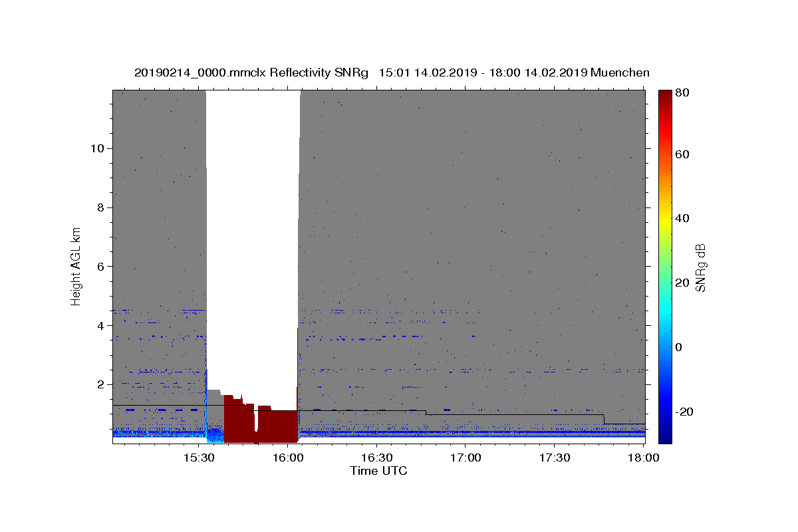Click the 'SNRg dB' colorbar label
This screenshot has width=798, height=532.
tap(700, 267)
